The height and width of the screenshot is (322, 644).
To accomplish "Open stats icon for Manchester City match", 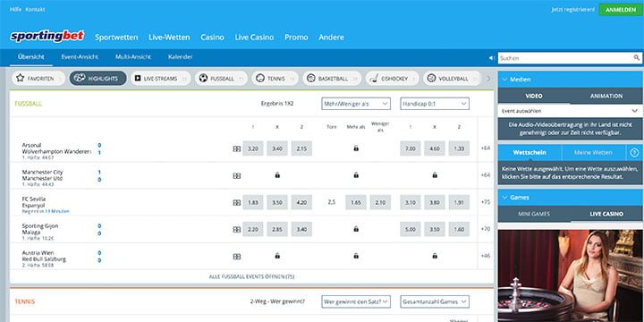I will [x=236, y=176].
